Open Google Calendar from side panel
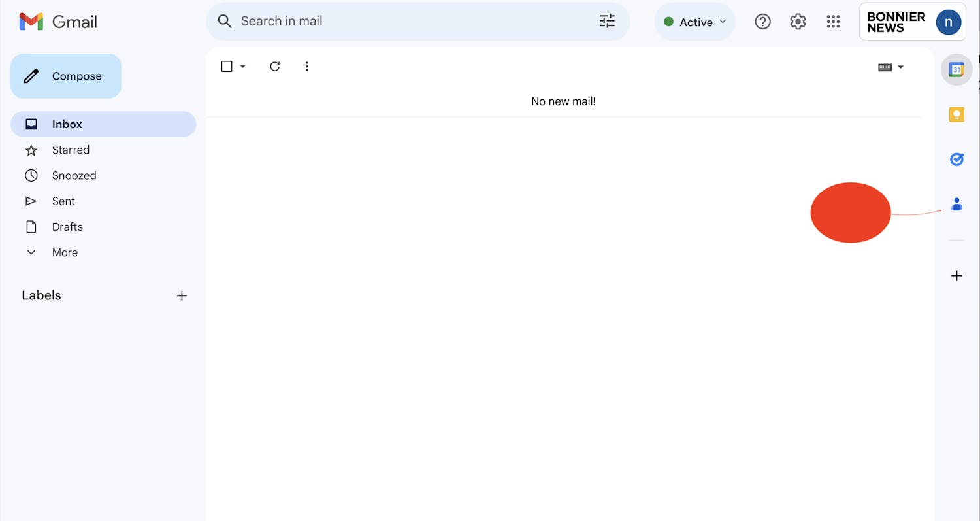The width and height of the screenshot is (980, 521). (956, 70)
